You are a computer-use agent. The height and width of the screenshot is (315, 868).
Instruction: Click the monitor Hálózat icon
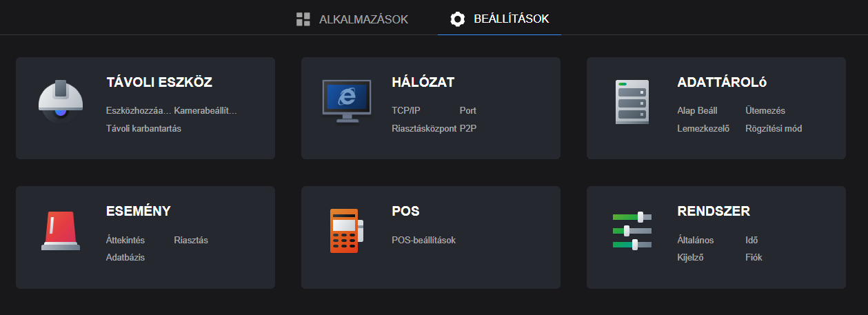coord(346,101)
